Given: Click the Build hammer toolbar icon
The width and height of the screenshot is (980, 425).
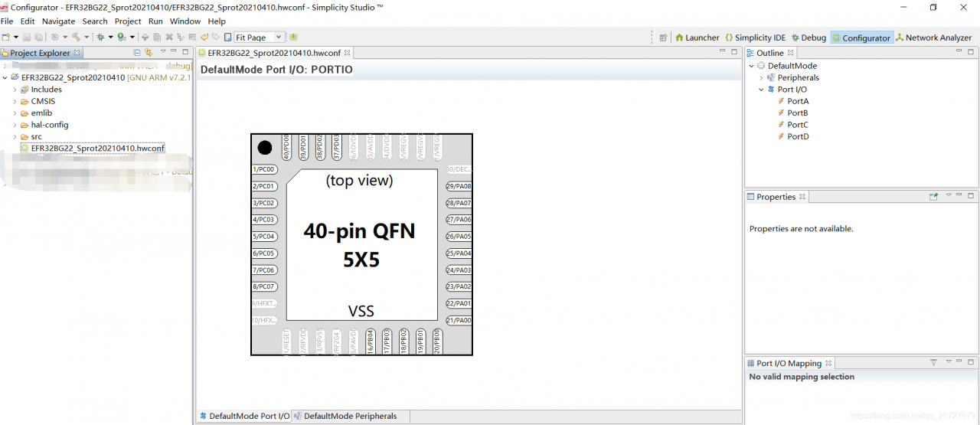Looking at the screenshot, I should 77,37.
